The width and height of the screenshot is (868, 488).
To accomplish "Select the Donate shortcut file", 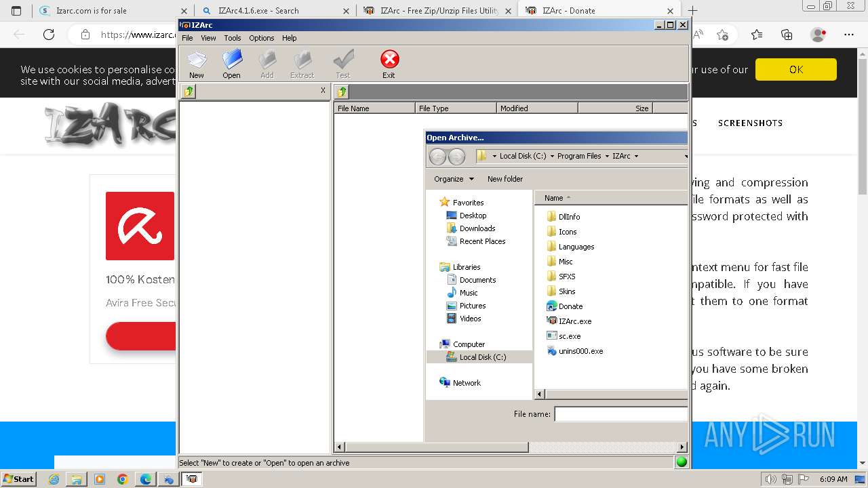I will (x=564, y=306).
